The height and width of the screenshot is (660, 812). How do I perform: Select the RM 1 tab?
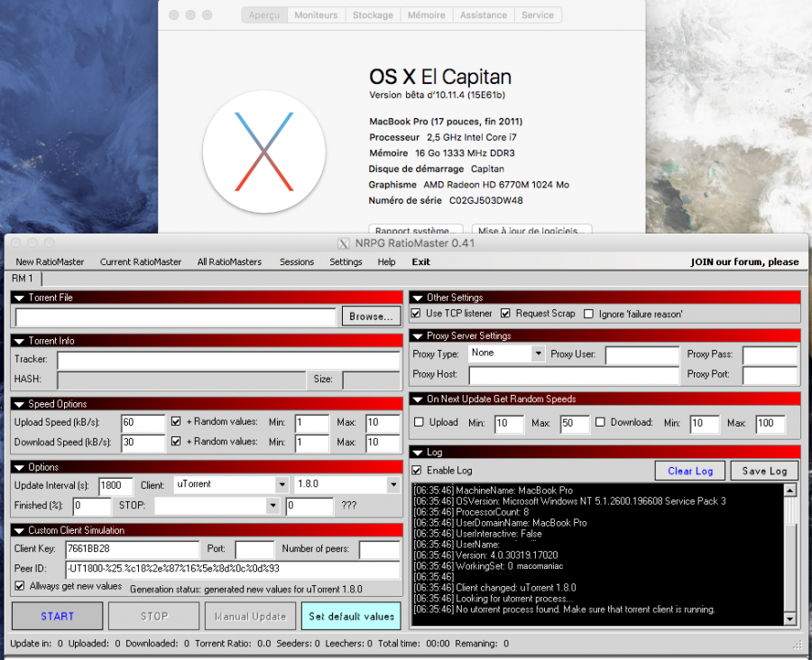pos(23,279)
